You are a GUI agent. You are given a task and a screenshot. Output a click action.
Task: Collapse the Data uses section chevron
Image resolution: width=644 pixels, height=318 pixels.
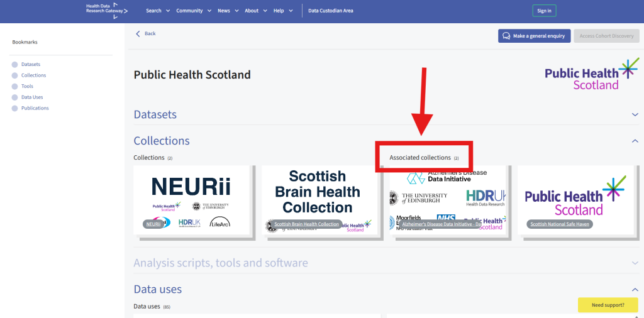pos(635,289)
